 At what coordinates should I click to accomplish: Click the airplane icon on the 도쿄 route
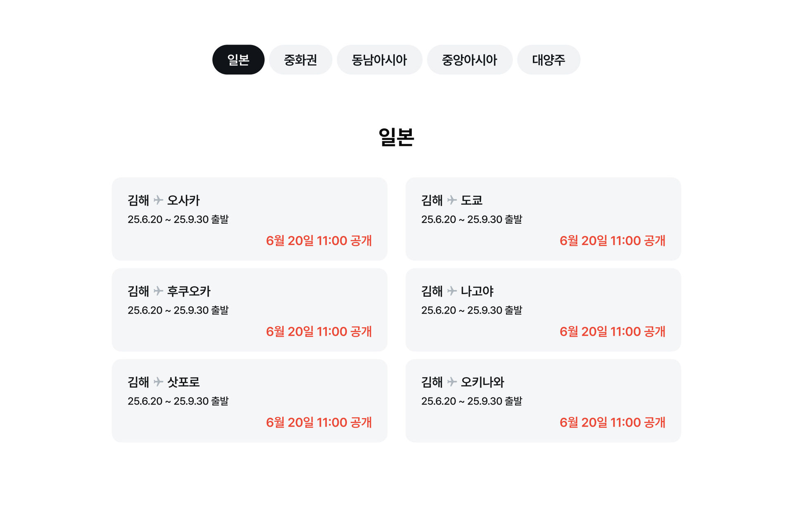(452, 200)
